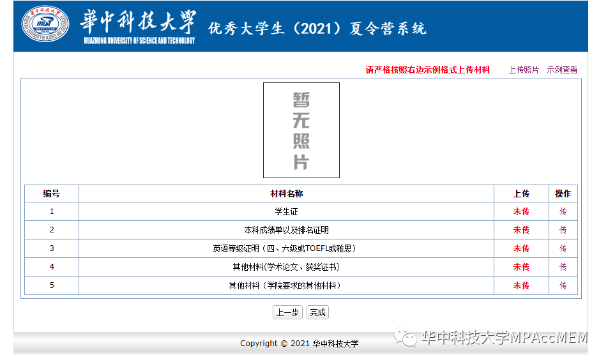Click 未传 status in 学生证 row
The image size is (608, 364).
(x=521, y=211)
